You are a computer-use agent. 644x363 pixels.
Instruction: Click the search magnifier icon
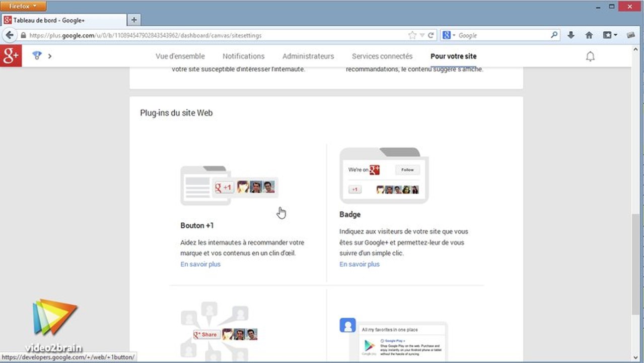pos(554,35)
